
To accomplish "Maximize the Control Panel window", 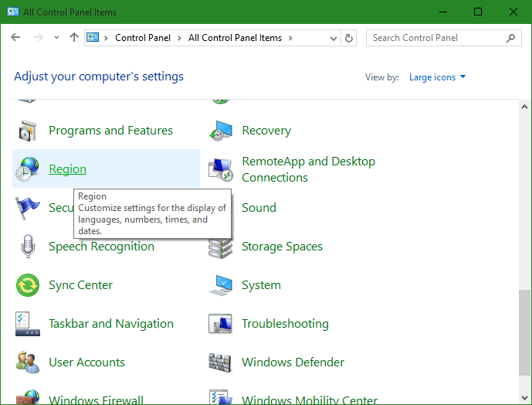I will (x=478, y=12).
